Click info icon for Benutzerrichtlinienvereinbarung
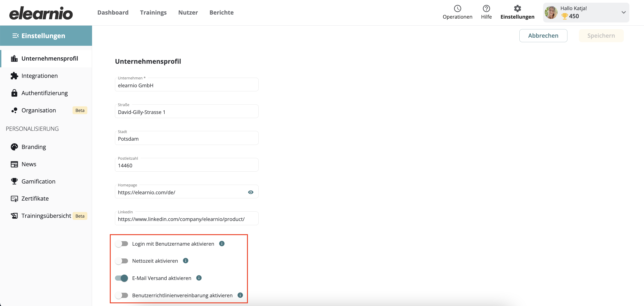Image resolution: width=644 pixels, height=306 pixels. (x=240, y=295)
